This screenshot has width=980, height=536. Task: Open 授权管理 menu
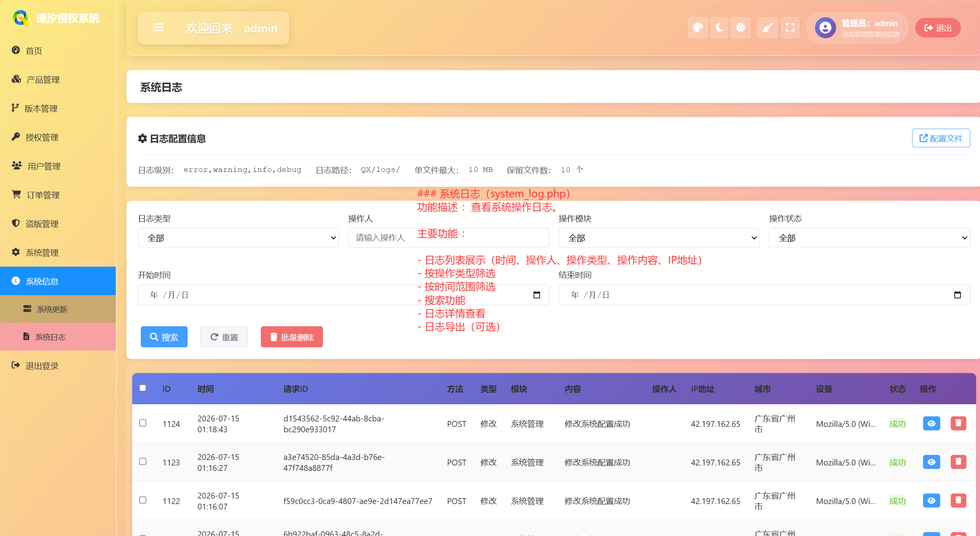pyautogui.click(x=58, y=137)
